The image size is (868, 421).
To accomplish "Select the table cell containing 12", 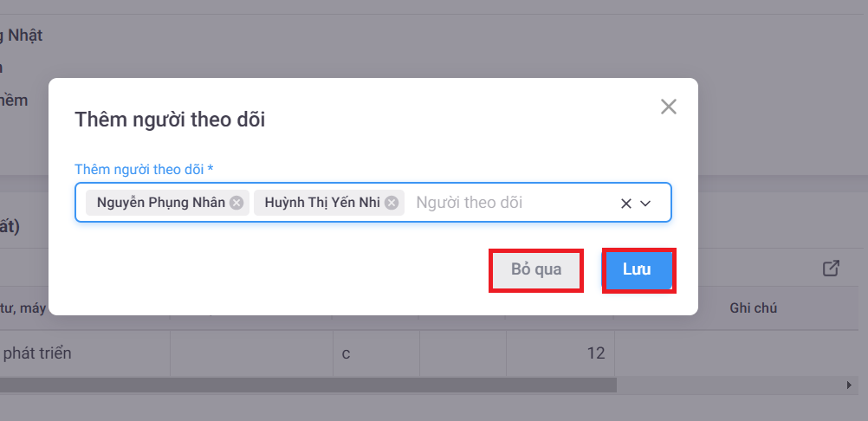I will [x=560, y=353].
